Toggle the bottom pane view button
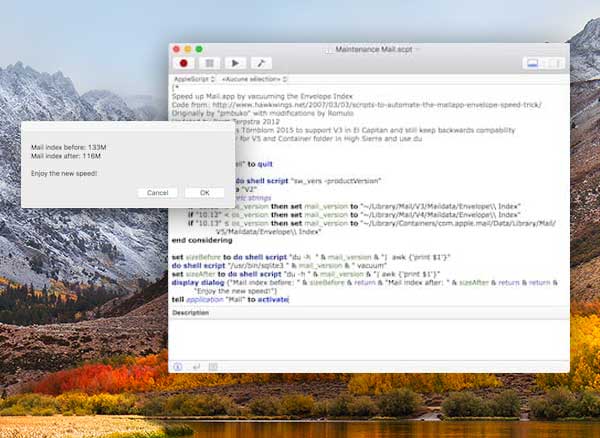600x438 pixels. 533,63
